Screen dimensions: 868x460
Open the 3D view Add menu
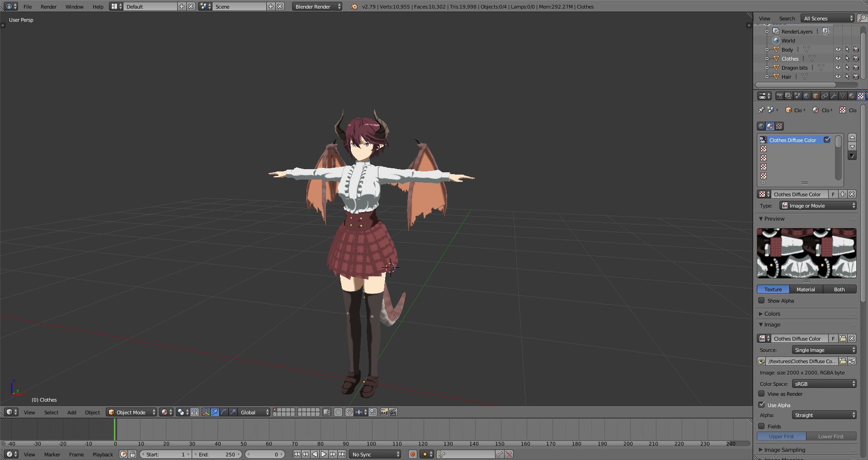71,413
